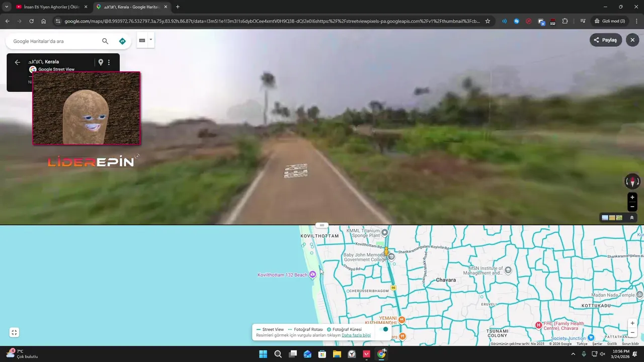The image size is (644, 362).
Task: Select the FHC Family Health Centre marker
Action: click(538, 325)
